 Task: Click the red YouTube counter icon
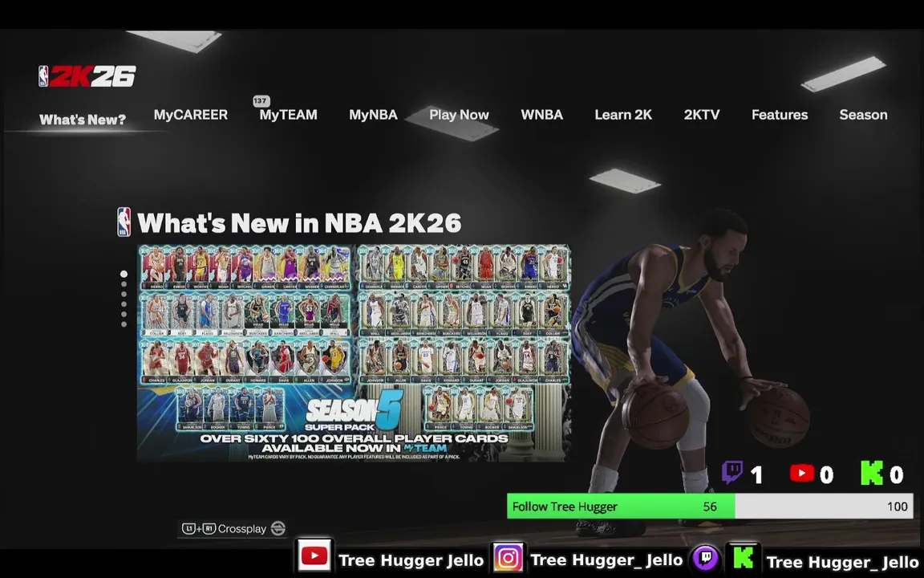(801, 473)
